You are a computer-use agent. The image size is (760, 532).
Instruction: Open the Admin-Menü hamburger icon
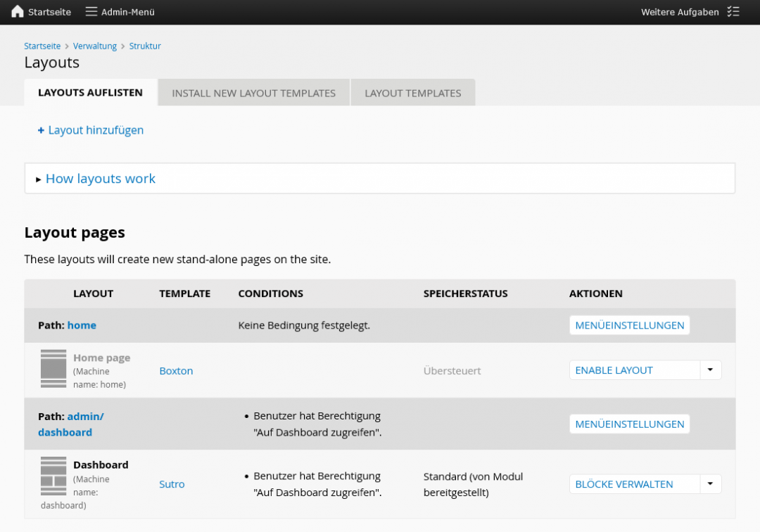click(91, 12)
